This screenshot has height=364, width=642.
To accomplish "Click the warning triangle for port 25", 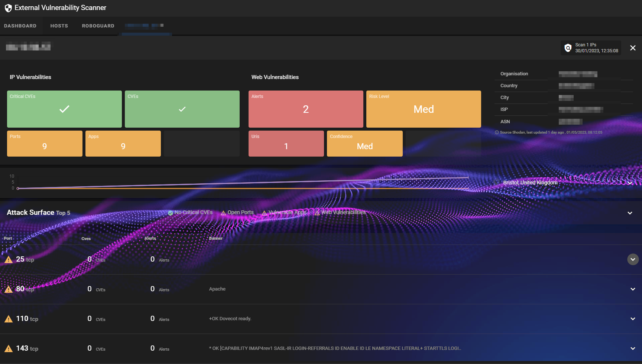I will 9,260.
